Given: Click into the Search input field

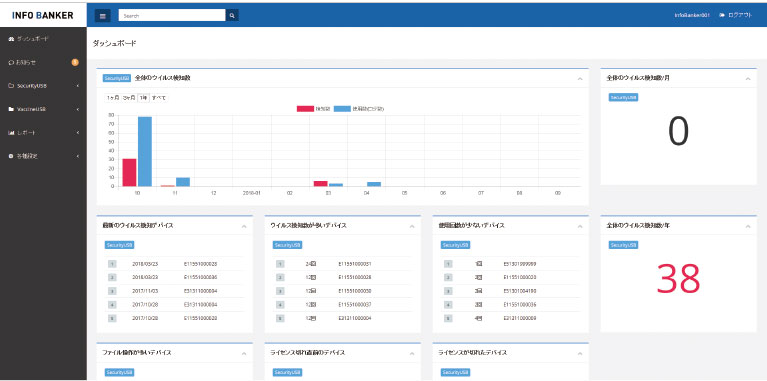Looking at the screenshot, I should click(172, 16).
